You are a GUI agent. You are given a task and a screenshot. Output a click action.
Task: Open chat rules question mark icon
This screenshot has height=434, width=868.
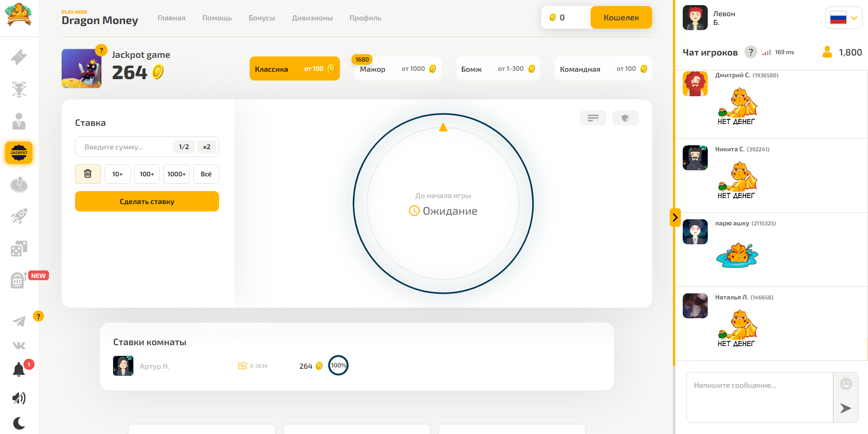click(x=751, y=52)
